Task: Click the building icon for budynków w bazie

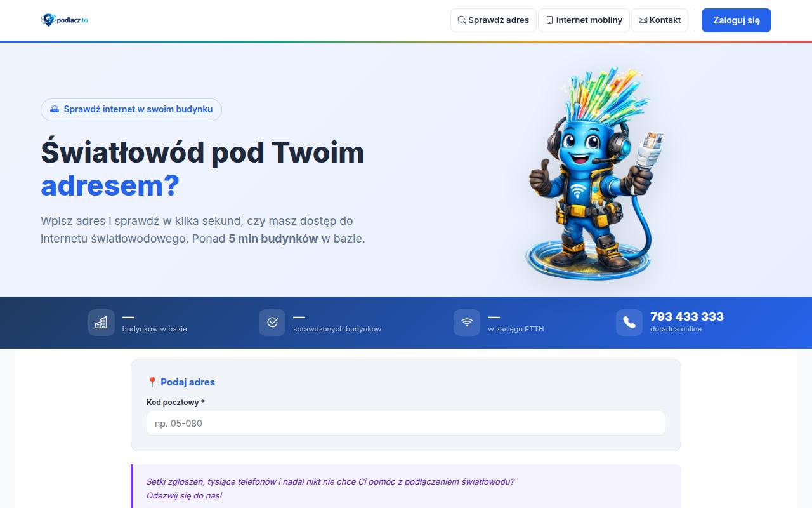Action: point(101,323)
